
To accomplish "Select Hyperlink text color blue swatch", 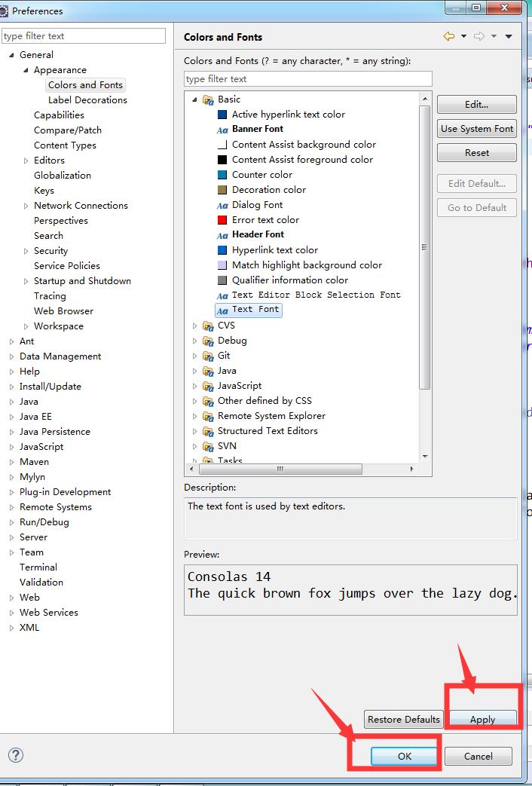I will 222,250.
